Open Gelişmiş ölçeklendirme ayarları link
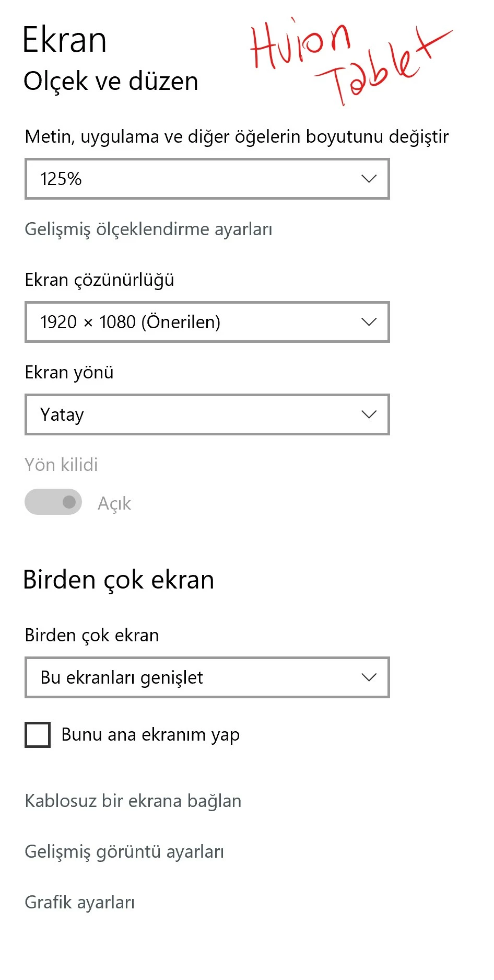Viewport: 494px width, 980px height. (148, 229)
